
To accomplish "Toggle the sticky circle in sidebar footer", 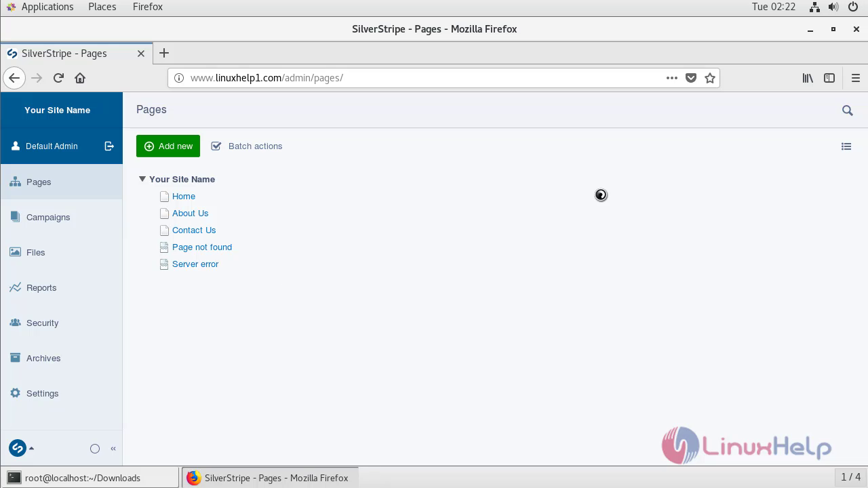I will (95, 449).
